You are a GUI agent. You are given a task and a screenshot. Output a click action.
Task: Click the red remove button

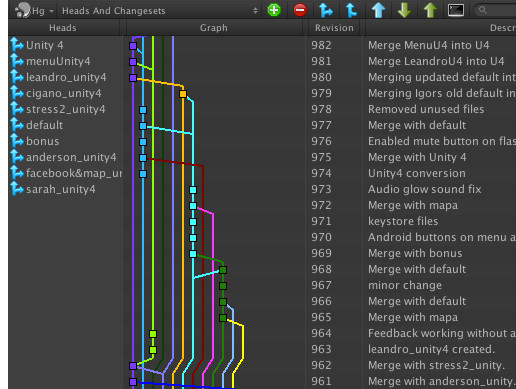click(x=300, y=10)
